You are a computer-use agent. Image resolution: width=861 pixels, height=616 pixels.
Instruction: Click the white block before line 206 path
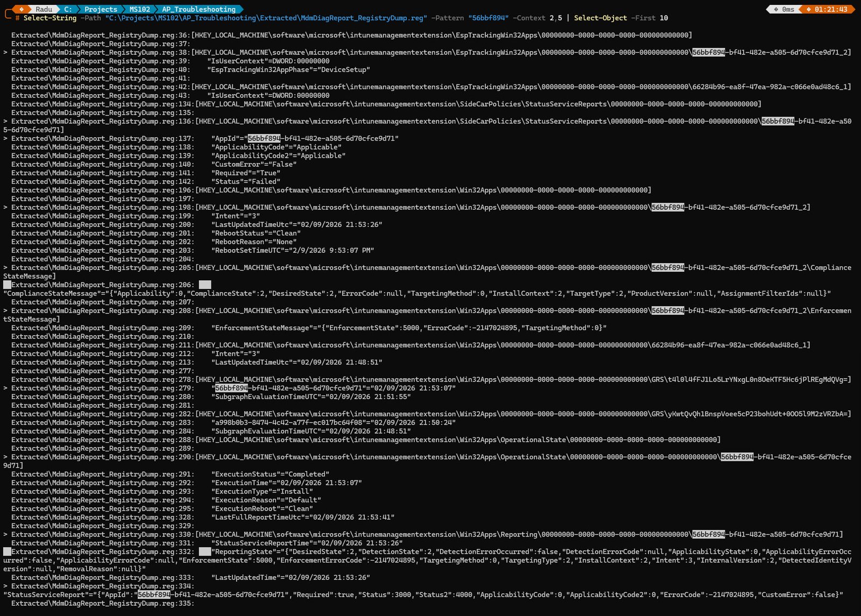(x=7, y=285)
